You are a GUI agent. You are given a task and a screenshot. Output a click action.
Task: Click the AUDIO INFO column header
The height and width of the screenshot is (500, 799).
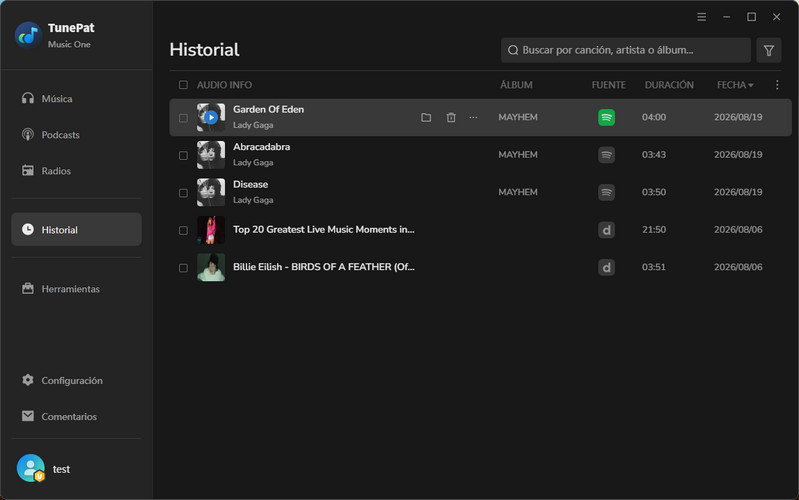pyautogui.click(x=224, y=85)
